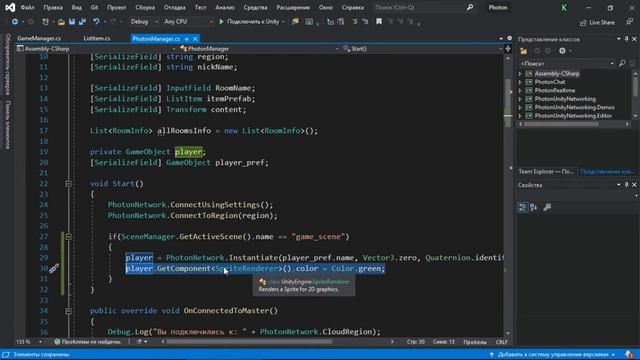This screenshot has width=640, height=360.
Task: Expand the PhotonRealtime tree node
Action: tap(520, 91)
